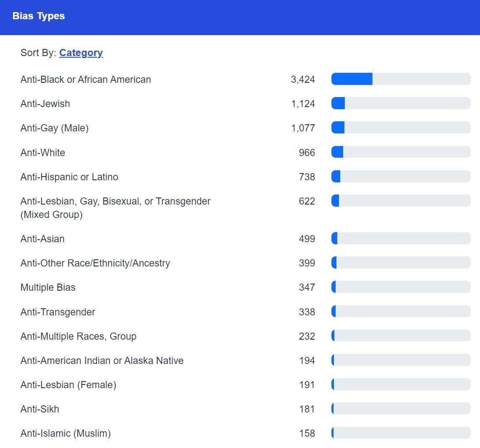Viewport: 480px width, 448px height.
Task: Click the Anti-American Indian or Alaska Native label
Action: point(102,361)
